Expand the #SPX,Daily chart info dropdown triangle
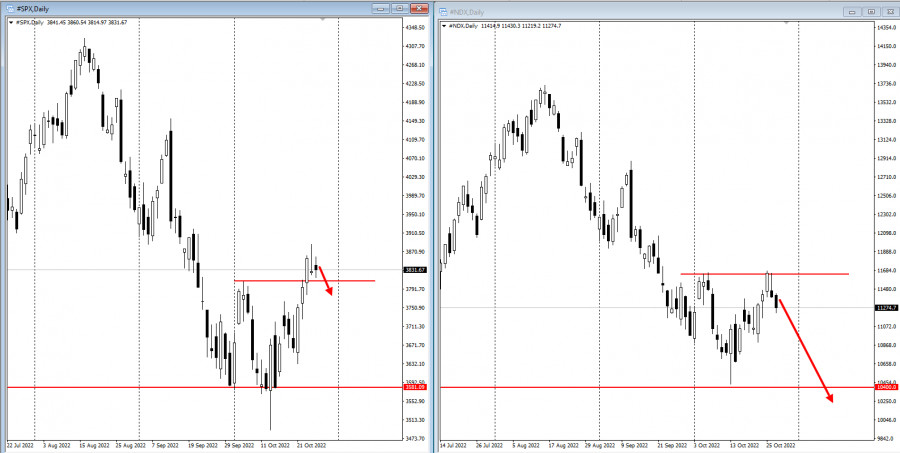This screenshot has width=900, height=453. click(x=11, y=22)
